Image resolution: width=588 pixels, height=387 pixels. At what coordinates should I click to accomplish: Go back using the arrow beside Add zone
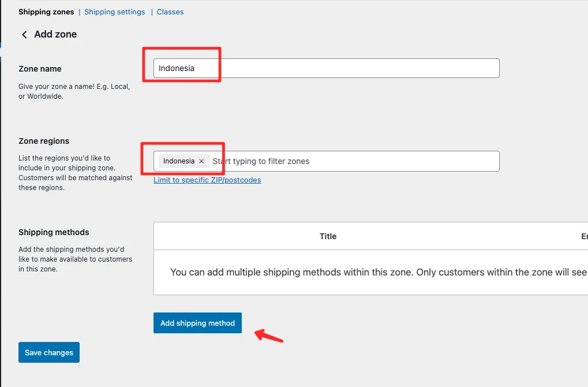coord(24,35)
